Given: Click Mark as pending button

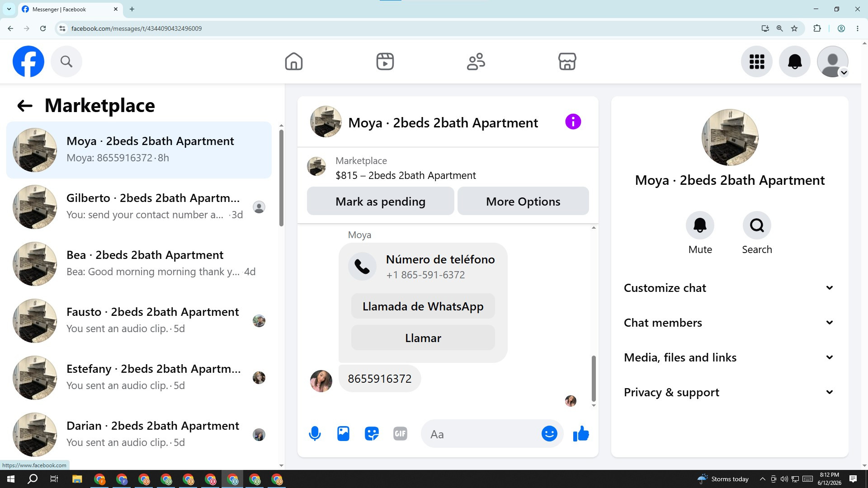Looking at the screenshot, I should pos(380,201).
